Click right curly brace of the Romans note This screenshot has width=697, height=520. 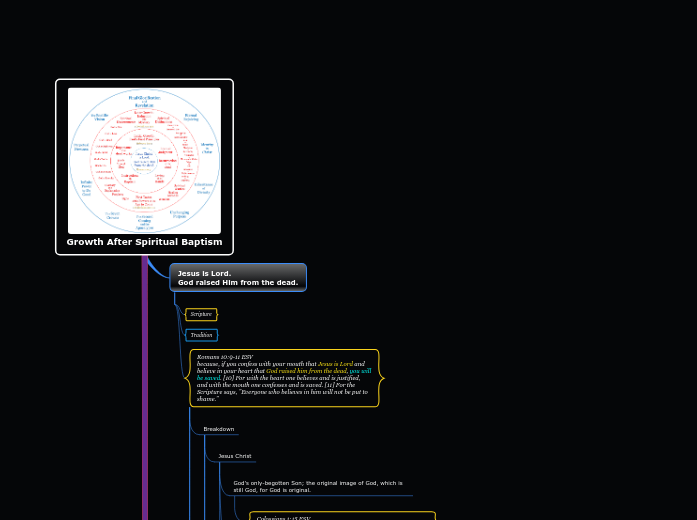(x=380, y=378)
